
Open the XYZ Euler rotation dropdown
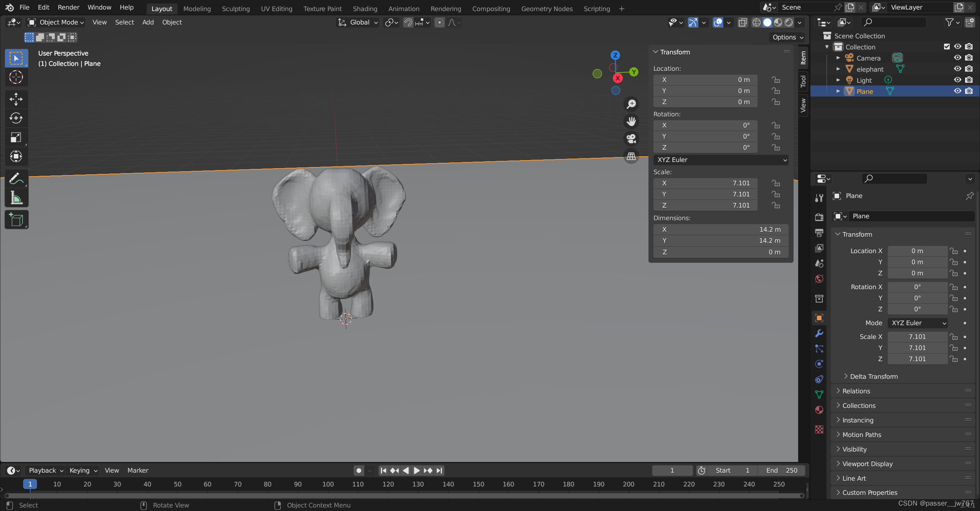tap(721, 159)
